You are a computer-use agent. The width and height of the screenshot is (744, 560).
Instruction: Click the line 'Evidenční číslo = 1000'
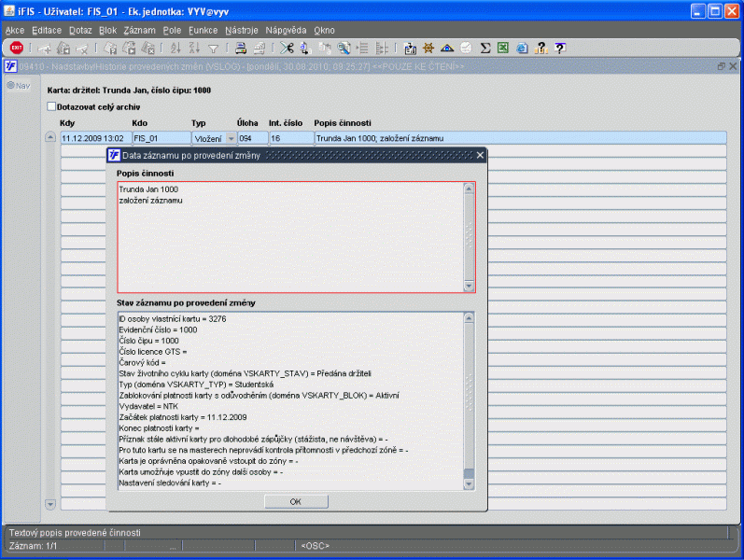point(158,329)
